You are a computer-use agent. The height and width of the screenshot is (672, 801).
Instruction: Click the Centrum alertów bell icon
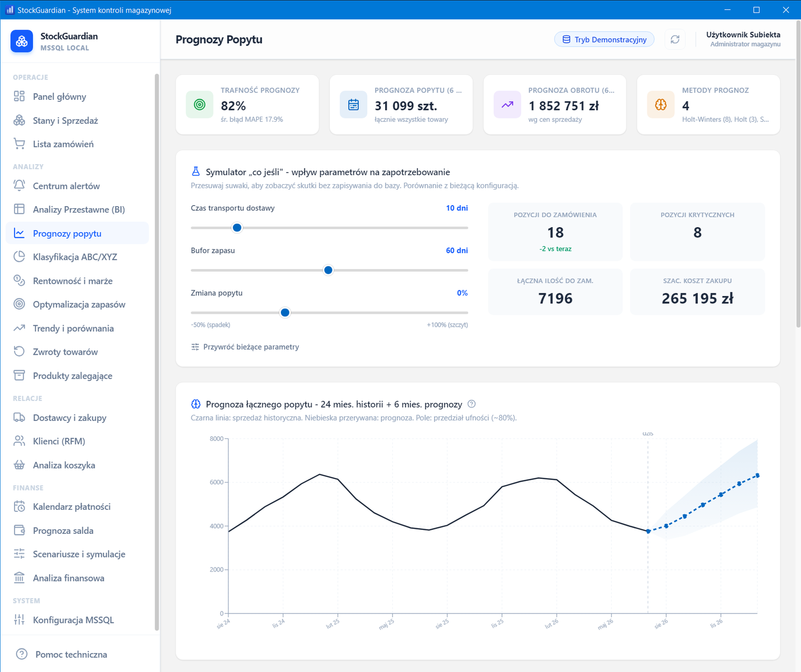(19, 186)
